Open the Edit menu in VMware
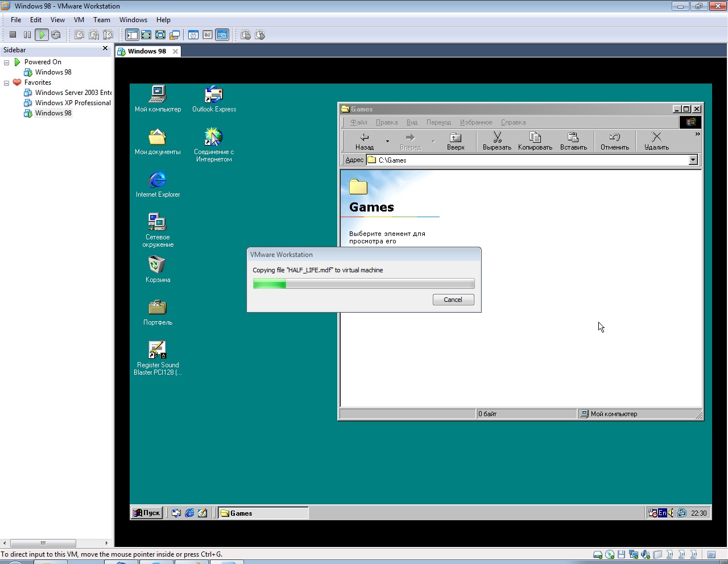Viewport: 728px width, 564px height. 36,19
